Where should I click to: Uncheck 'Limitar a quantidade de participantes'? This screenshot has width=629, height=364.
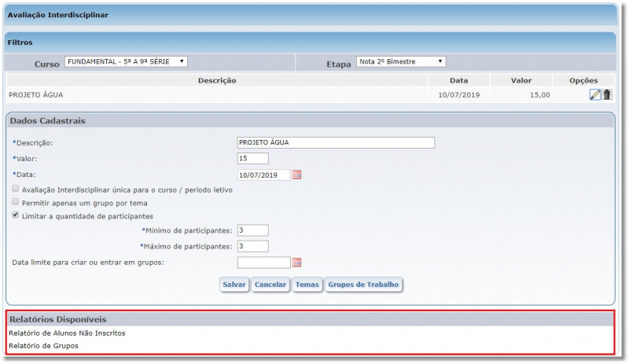(16, 215)
